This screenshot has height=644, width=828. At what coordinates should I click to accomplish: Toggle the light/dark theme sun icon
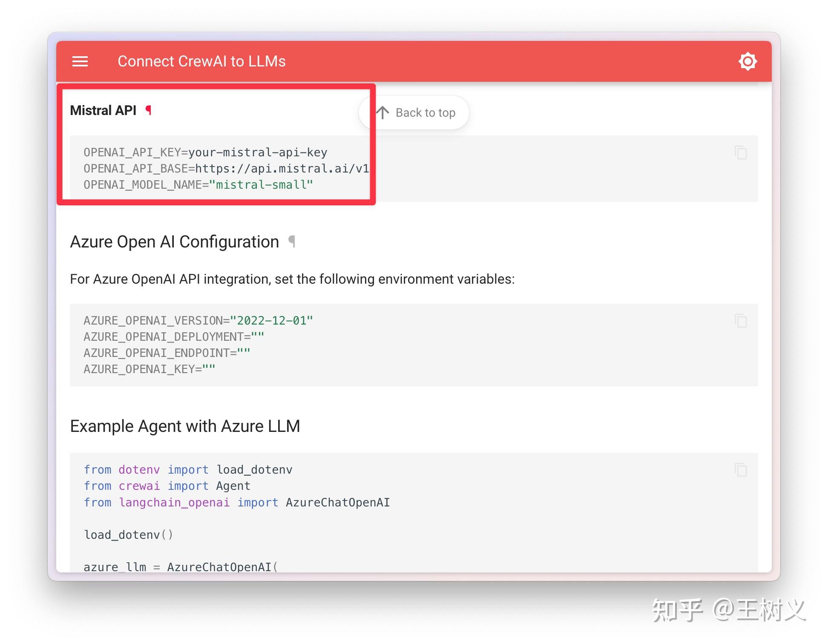coord(747,61)
